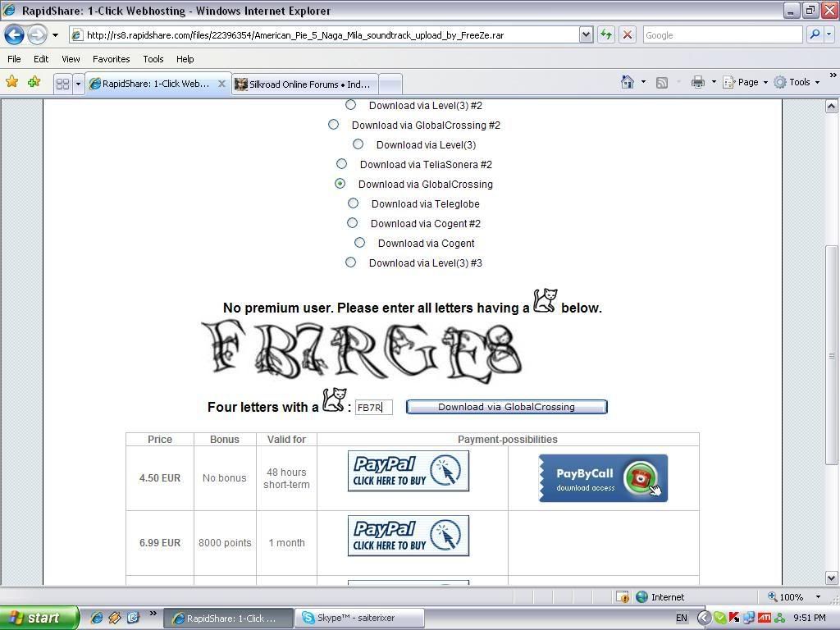Click the IE Back navigation button
Screen dimensions: 840x630
tap(14, 35)
